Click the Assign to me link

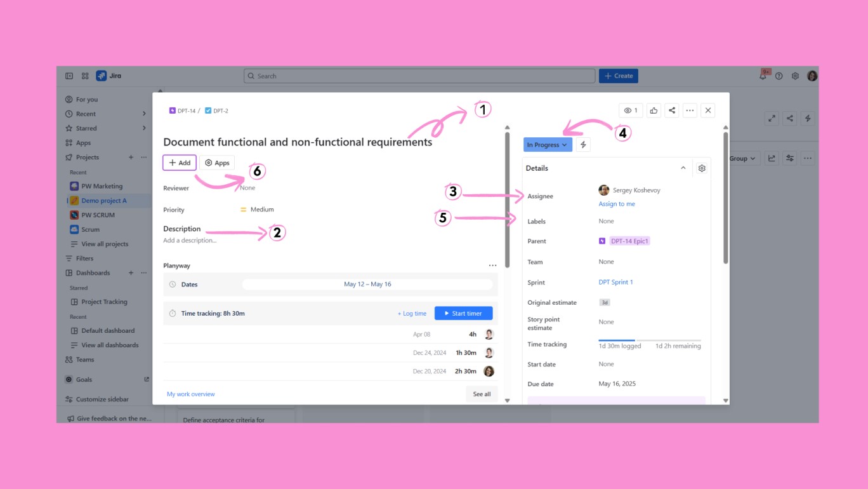pos(616,204)
